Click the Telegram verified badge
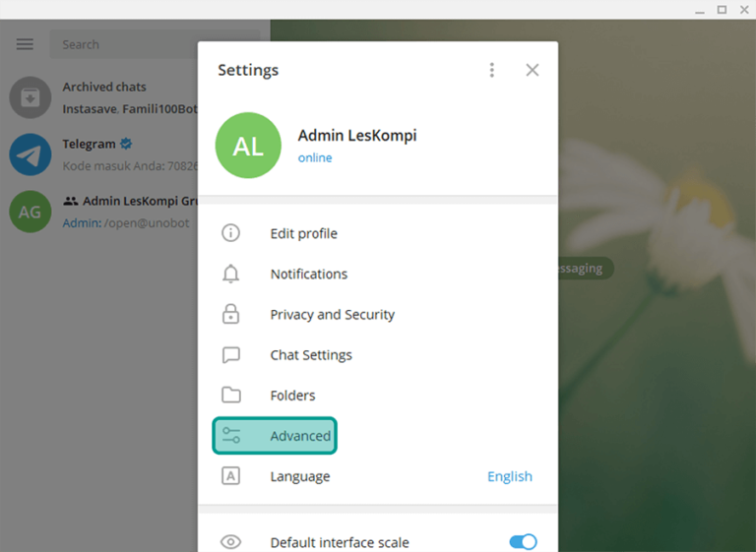756x552 pixels. coord(126,144)
